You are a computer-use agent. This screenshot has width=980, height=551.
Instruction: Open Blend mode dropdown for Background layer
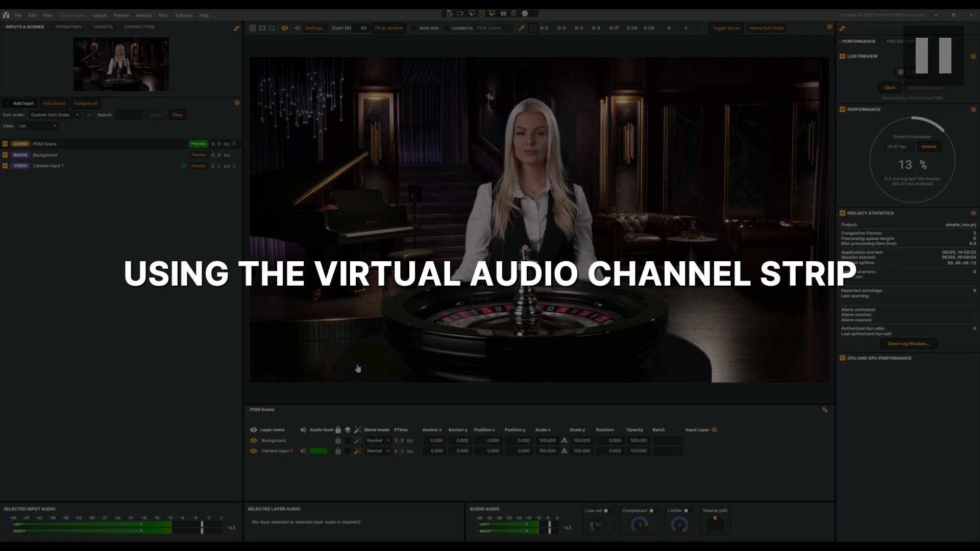[378, 440]
